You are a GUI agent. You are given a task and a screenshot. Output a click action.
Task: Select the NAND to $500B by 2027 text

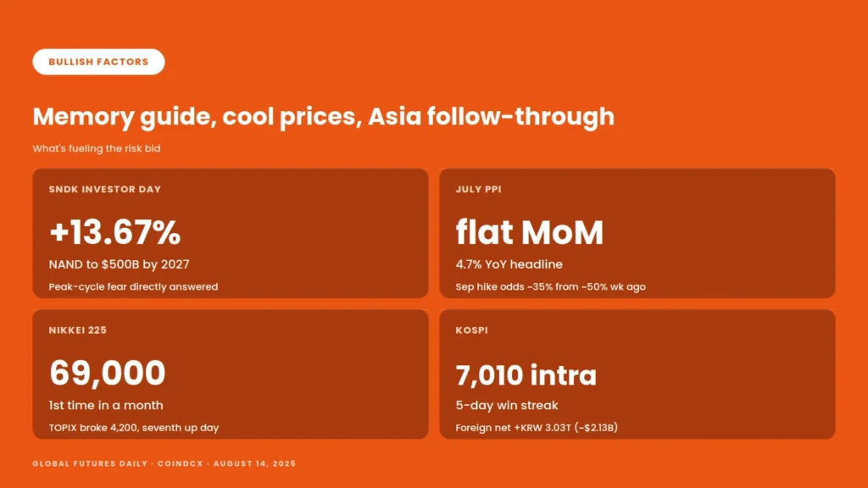[x=119, y=264]
